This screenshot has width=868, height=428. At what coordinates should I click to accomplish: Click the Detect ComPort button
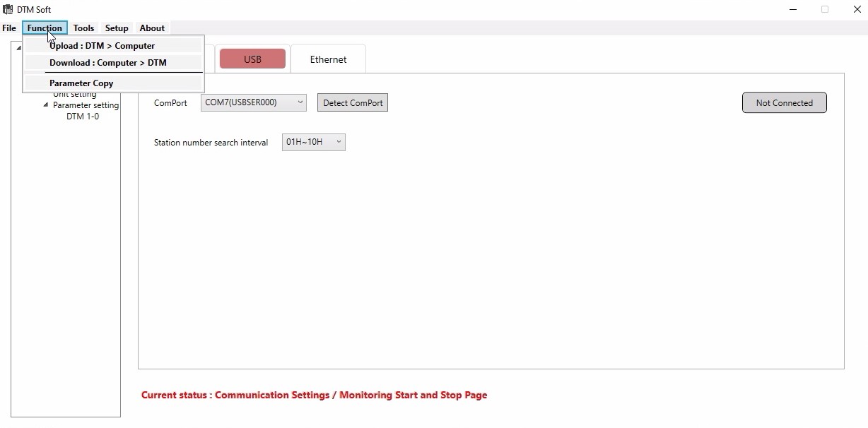(x=353, y=102)
